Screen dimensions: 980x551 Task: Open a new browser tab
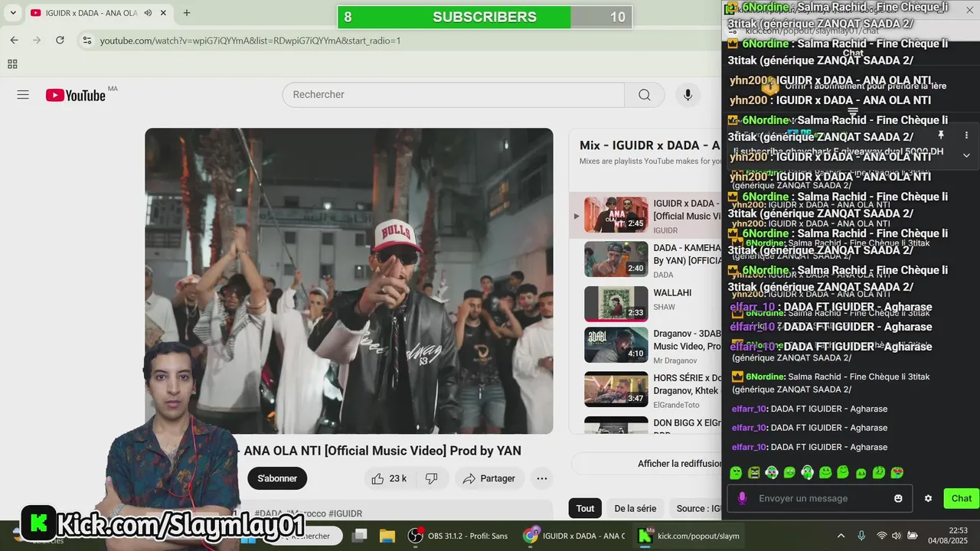tap(187, 13)
